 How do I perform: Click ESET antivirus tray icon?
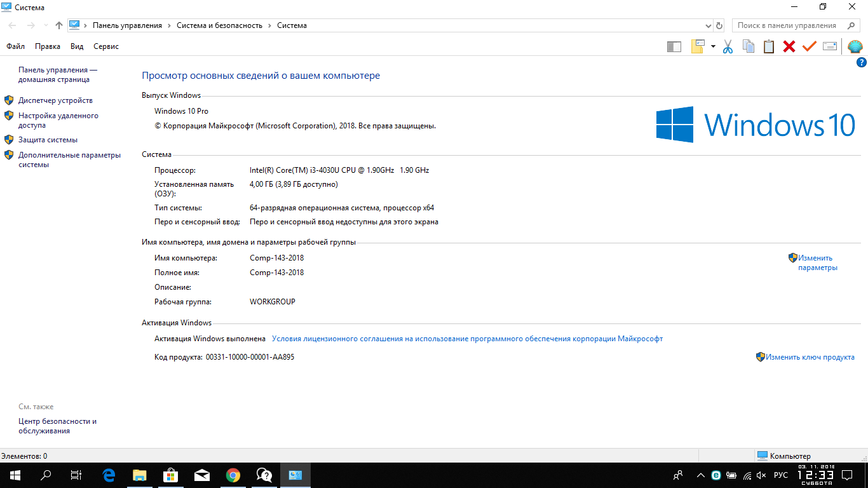coord(716,475)
